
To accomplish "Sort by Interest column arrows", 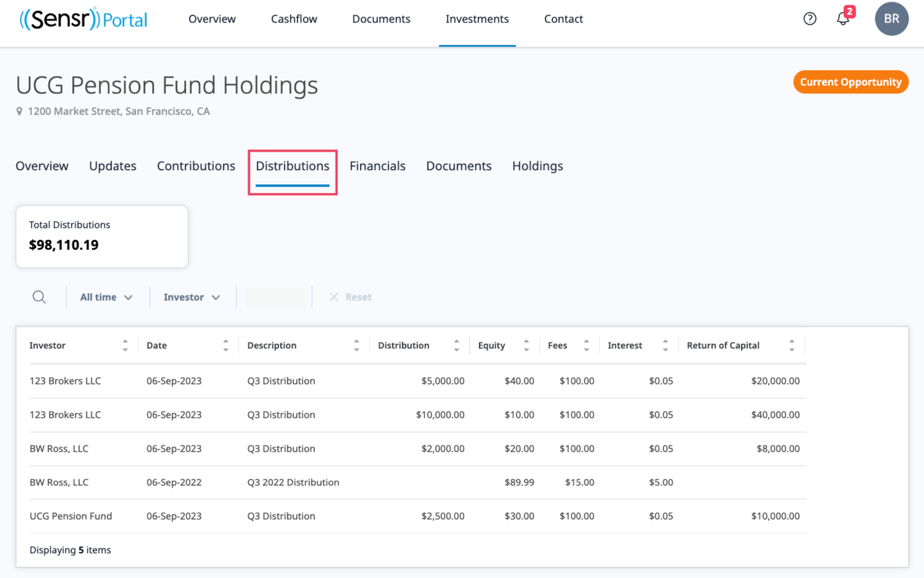I will pos(665,345).
